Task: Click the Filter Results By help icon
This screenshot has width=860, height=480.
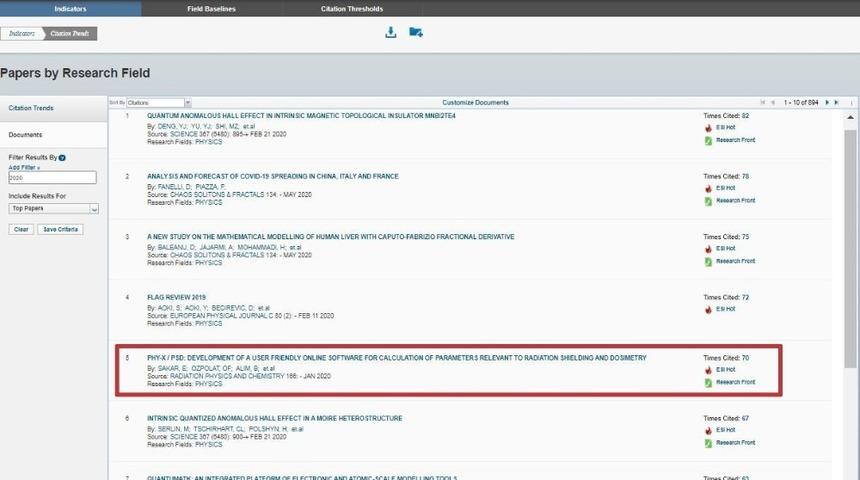Action: coord(62,158)
